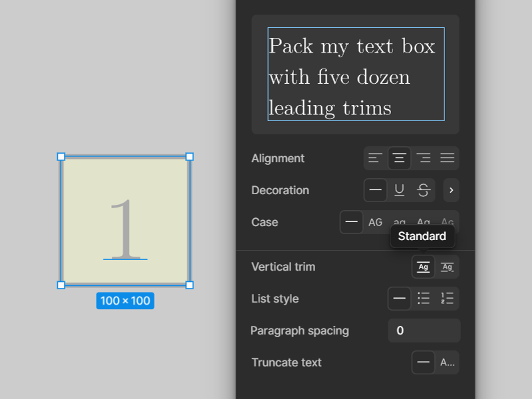The image size is (532, 399).
Task: Turn off text truncation
Action: click(x=423, y=362)
